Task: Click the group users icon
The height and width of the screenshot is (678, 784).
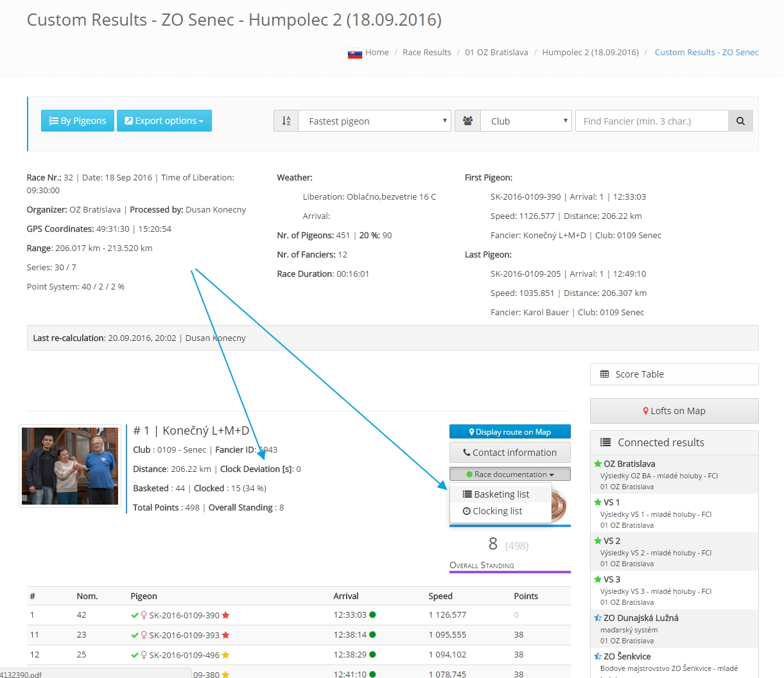Action: (x=467, y=121)
